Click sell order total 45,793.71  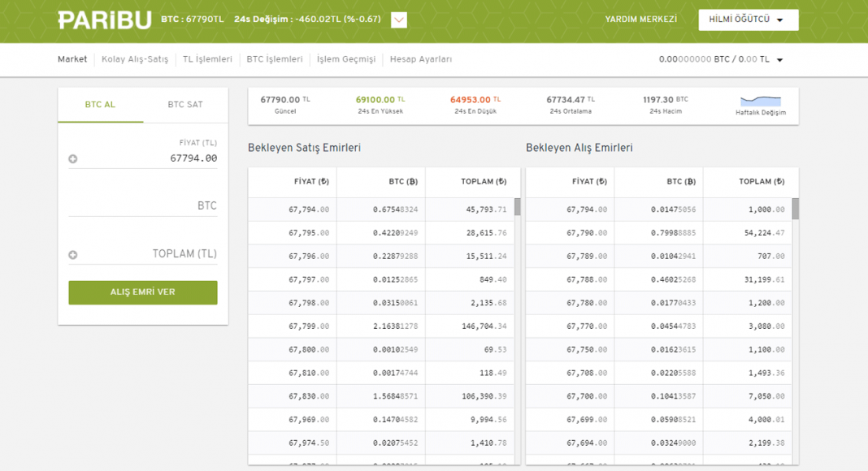coord(486,210)
